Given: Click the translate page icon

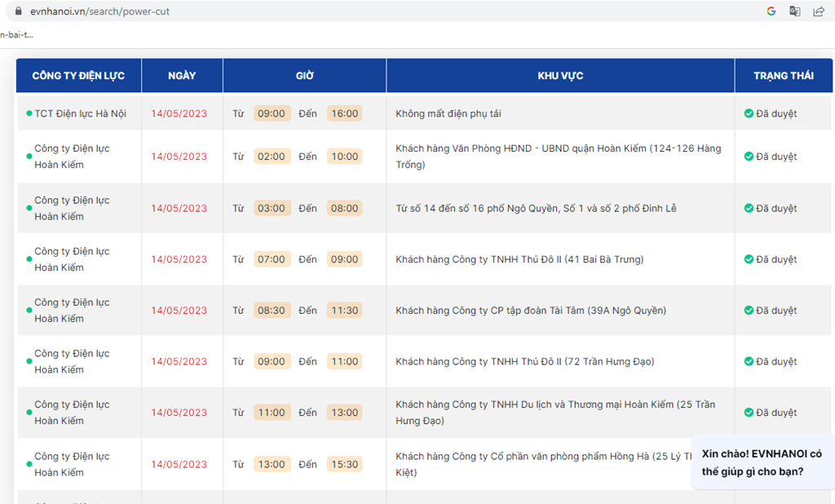Looking at the screenshot, I should tap(794, 11).
